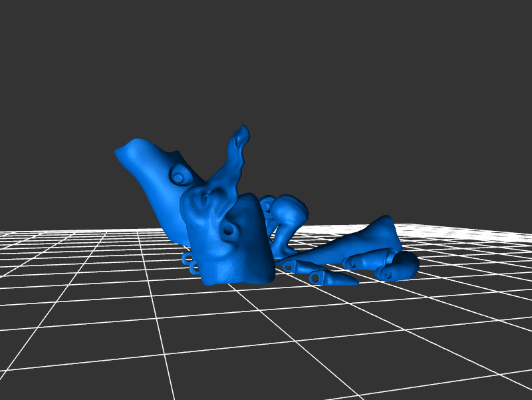Select the rounded ball end at far right

404,264
